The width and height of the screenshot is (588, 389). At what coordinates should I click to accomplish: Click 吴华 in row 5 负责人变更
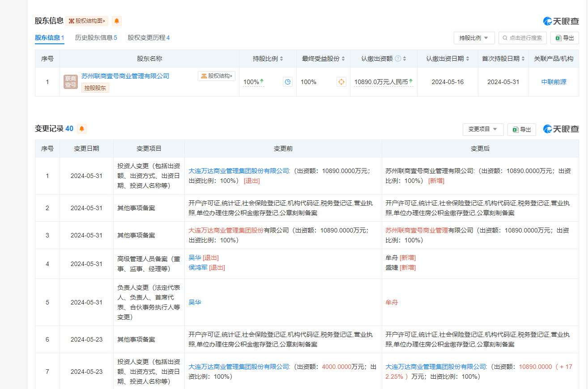click(195, 303)
